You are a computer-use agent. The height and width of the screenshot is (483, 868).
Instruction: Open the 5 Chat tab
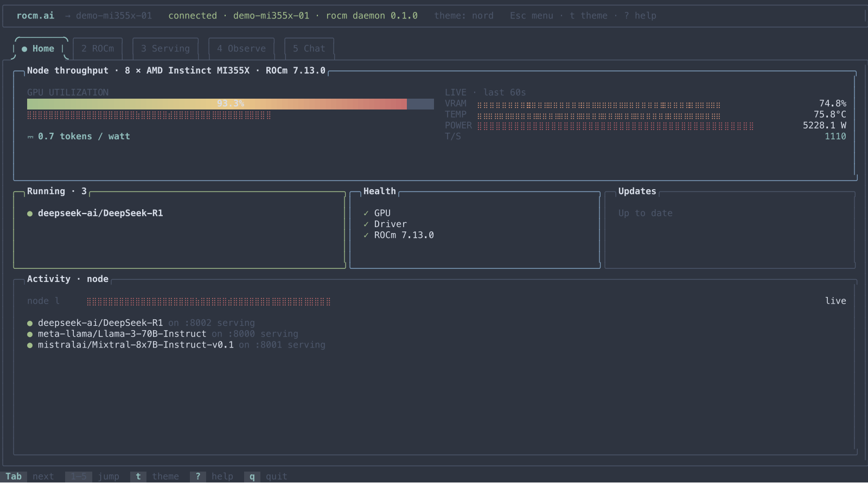(309, 49)
